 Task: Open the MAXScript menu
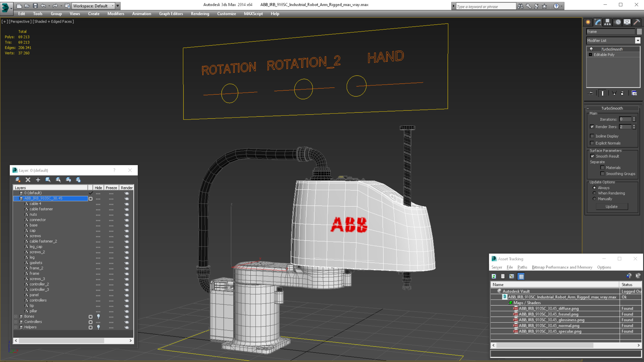(253, 14)
